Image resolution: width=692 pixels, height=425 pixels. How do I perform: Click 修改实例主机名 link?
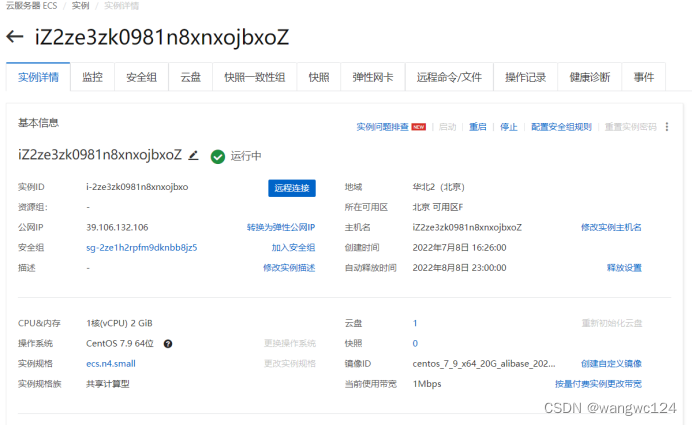point(611,227)
